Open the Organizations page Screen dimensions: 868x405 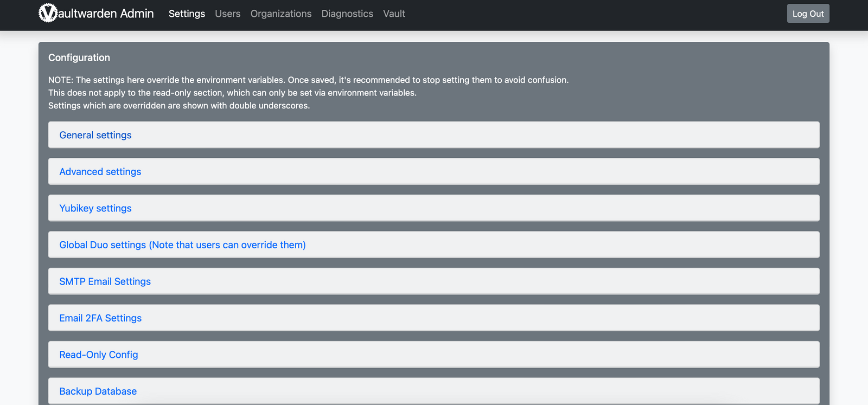coord(280,14)
